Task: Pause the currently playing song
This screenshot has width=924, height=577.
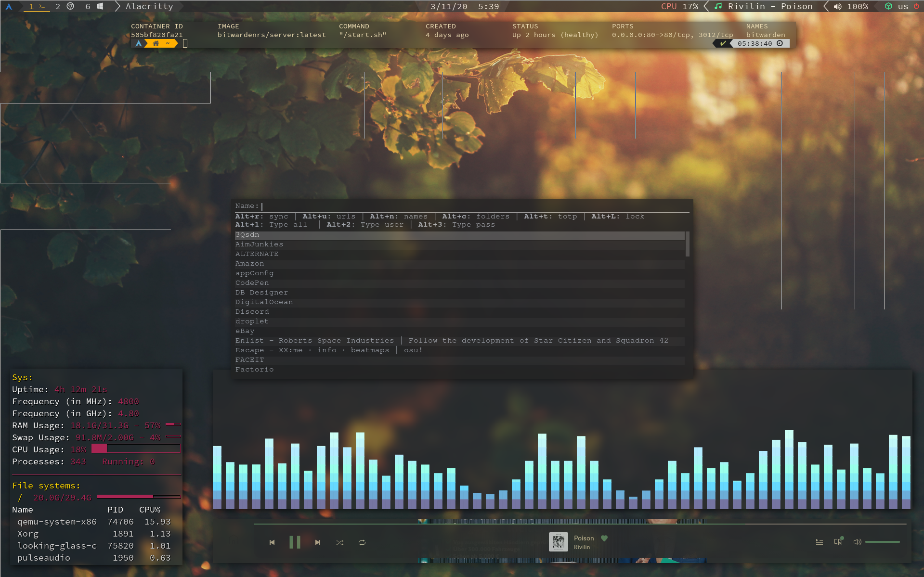Action: tap(295, 542)
